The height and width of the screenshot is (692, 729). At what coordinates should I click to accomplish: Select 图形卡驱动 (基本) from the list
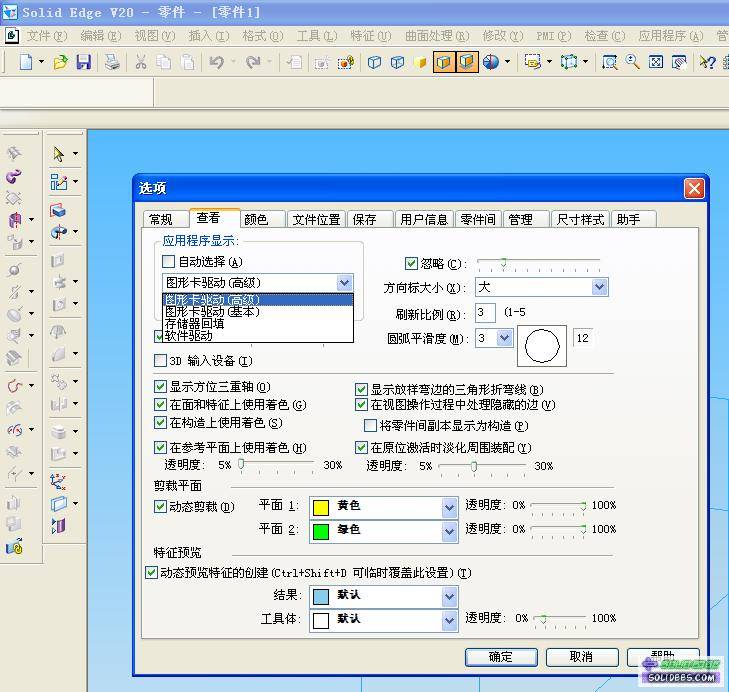pos(258,311)
